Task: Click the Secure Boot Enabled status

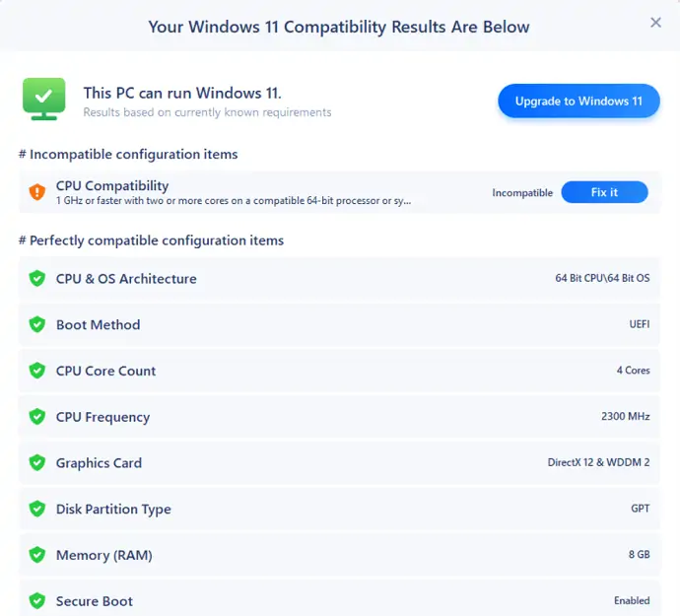Action: point(631,601)
